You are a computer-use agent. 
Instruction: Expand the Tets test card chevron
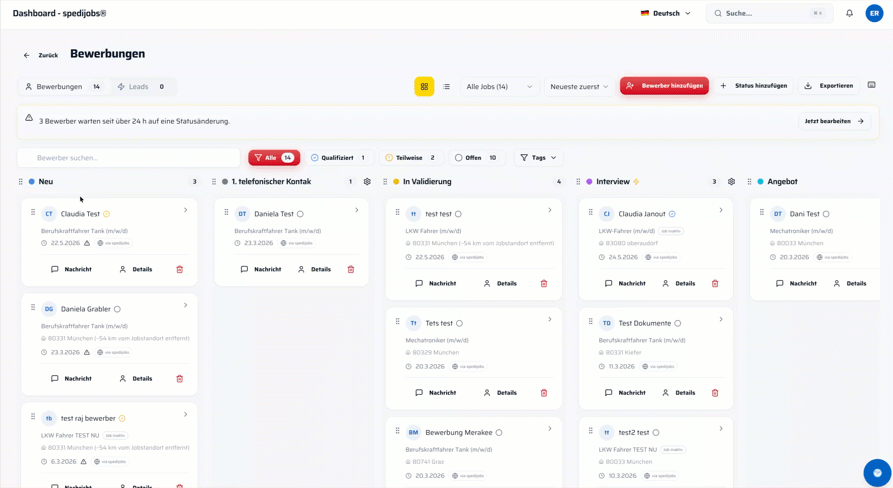pos(550,319)
